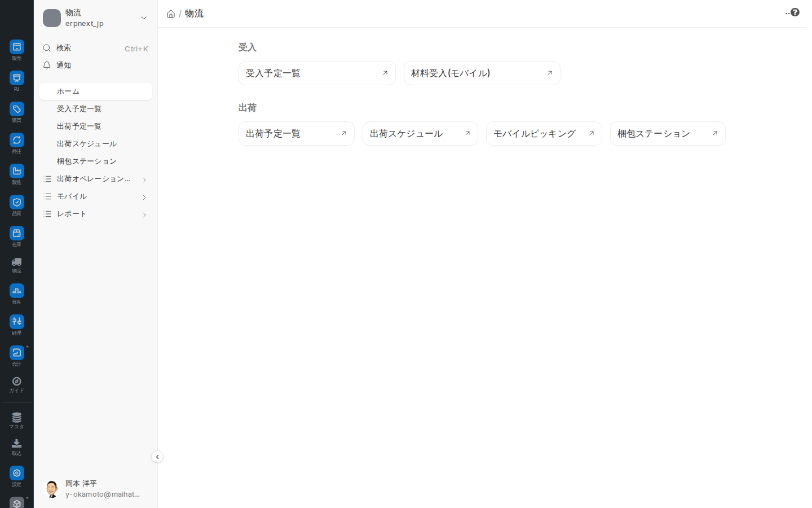
Task: Click the モバイル sidebar group label
Action: tap(72, 196)
